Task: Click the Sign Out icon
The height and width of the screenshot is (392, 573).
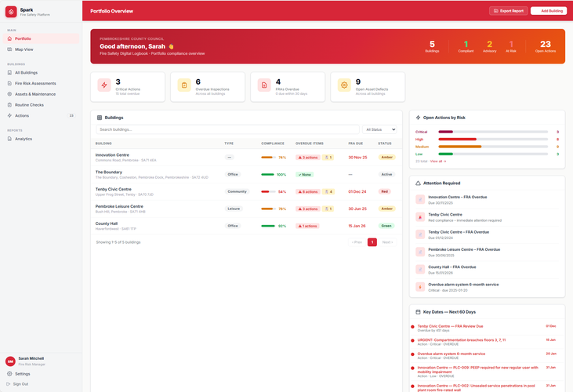Action: click(x=9, y=383)
